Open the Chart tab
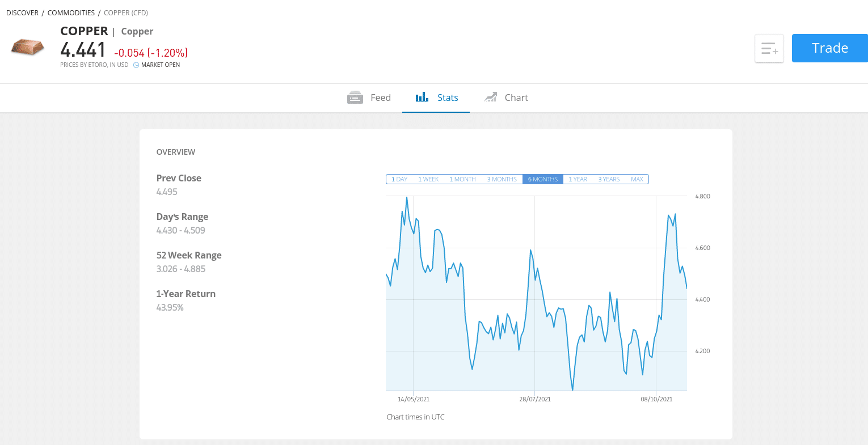 [x=506, y=98]
